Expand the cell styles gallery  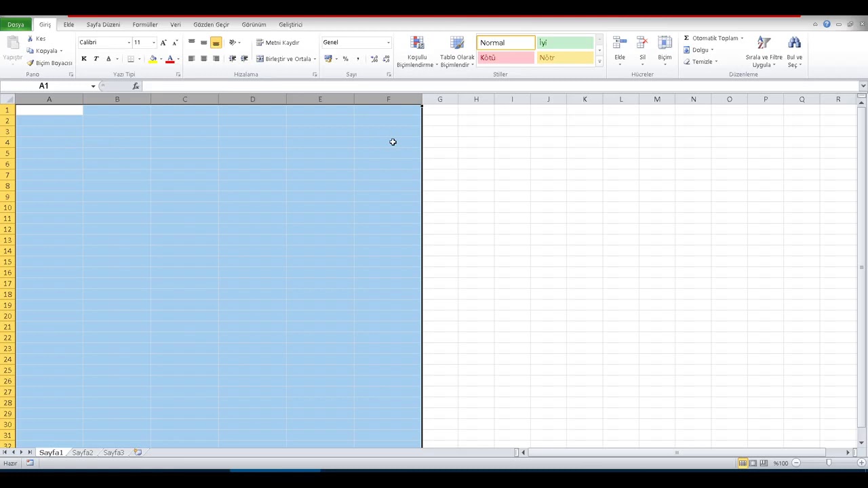tap(599, 62)
